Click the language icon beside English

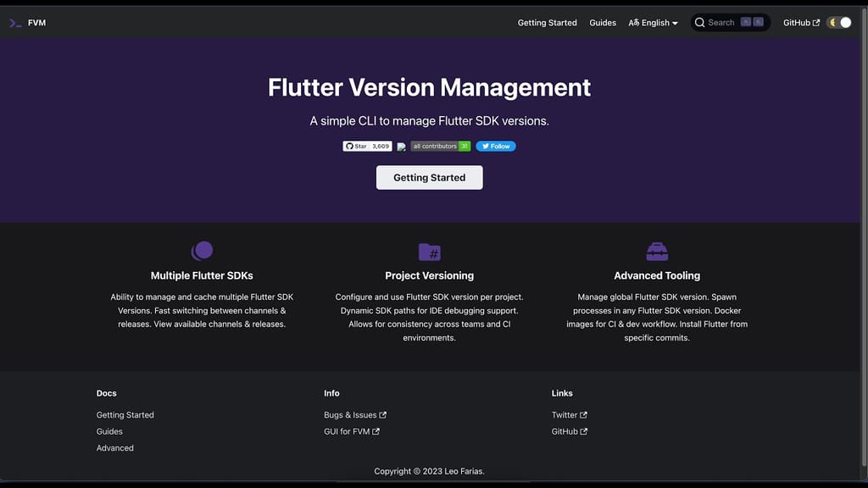click(633, 22)
